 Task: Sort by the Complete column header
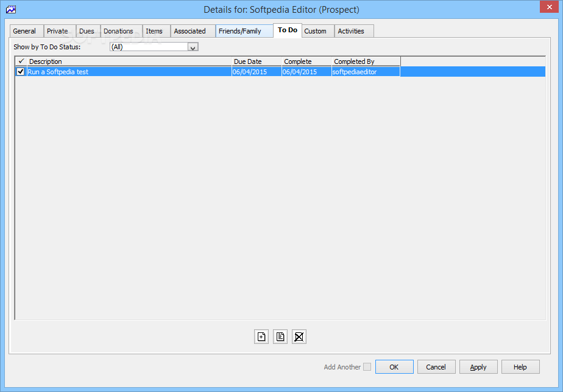(x=306, y=61)
